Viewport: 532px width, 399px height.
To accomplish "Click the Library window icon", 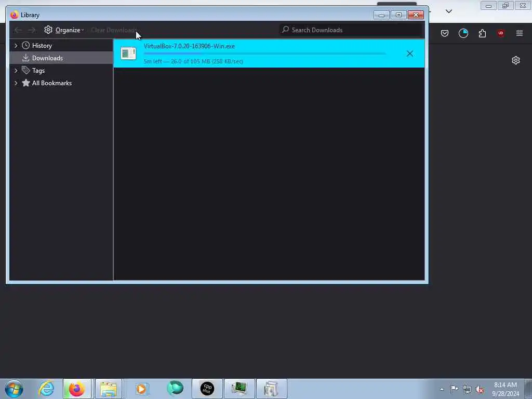I will point(14,15).
